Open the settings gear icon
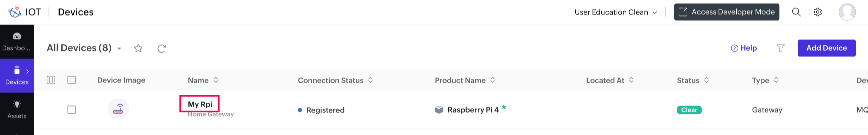The image size is (868, 135). pos(817,12)
